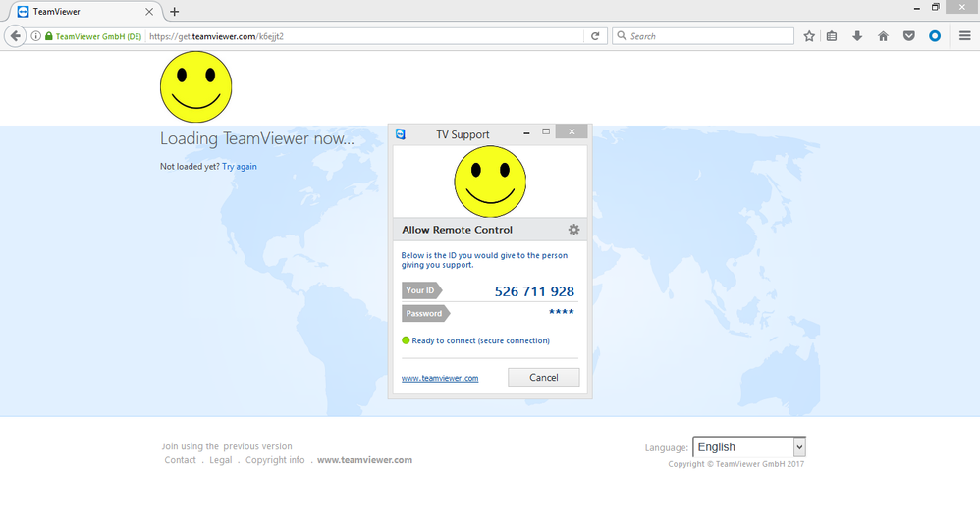Viewport: 980px width, 522px height.
Task: Minimize the Firefox browser window
Action: coord(917,8)
